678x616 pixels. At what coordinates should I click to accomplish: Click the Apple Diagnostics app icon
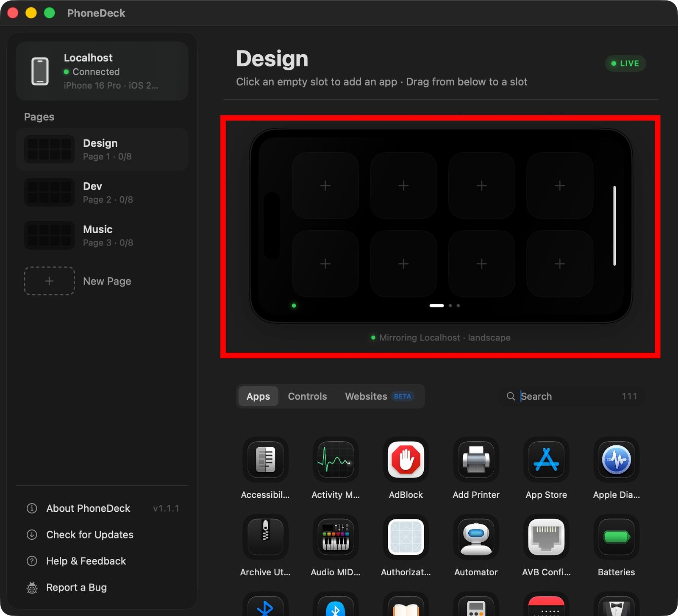pyautogui.click(x=617, y=460)
